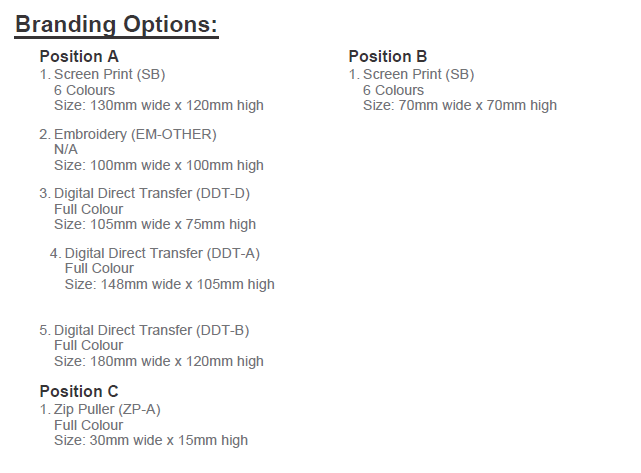Click the 30mm wide x 15mm high size

[x=151, y=440]
